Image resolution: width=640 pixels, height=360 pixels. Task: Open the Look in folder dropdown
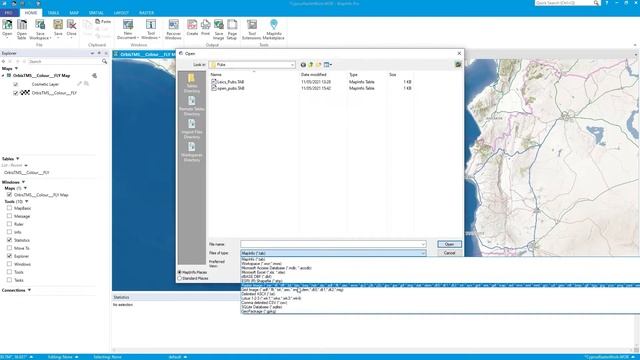point(292,64)
